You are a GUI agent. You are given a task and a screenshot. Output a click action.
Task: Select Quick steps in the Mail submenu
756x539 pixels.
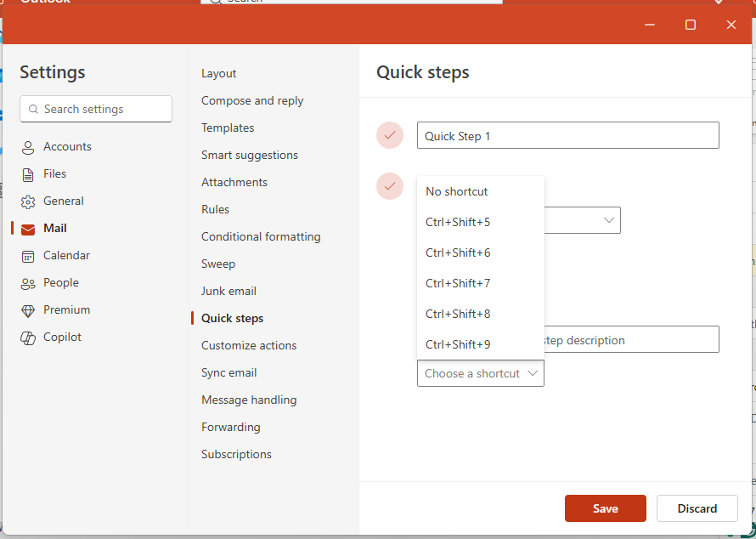coord(232,318)
